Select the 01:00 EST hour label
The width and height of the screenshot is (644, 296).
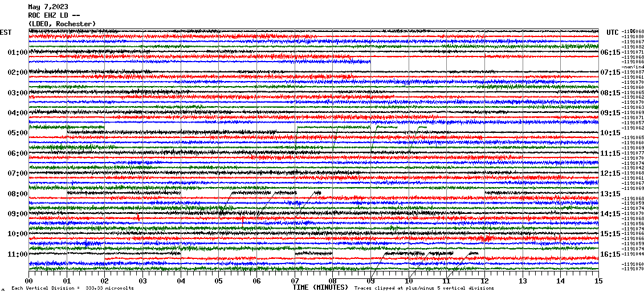18,52
